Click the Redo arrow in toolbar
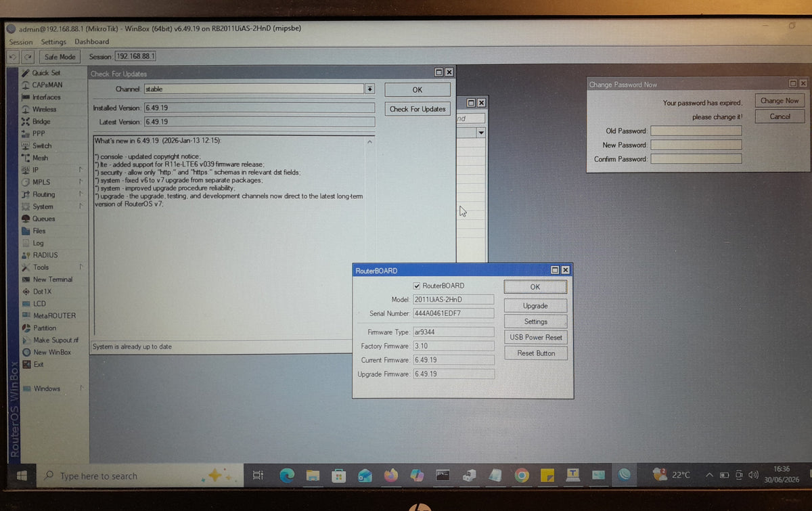Screen dimensions: 812x511 [x=27, y=57]
